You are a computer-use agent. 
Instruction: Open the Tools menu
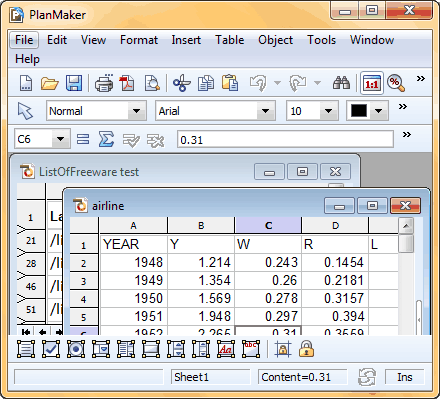[x=321, y=40]
